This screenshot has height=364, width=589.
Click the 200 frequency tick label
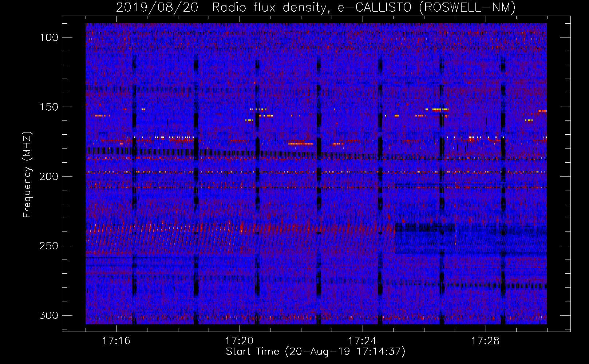pos(49,177)
